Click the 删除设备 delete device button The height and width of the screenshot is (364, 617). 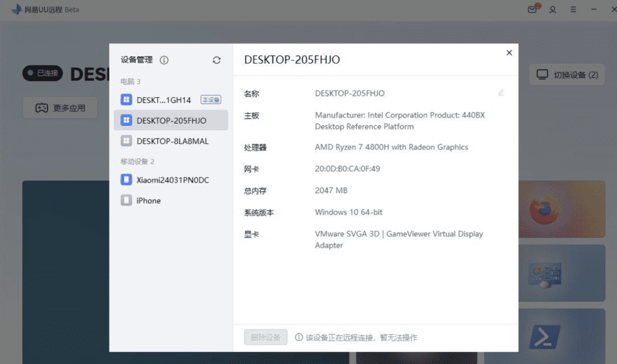[266, 337]
